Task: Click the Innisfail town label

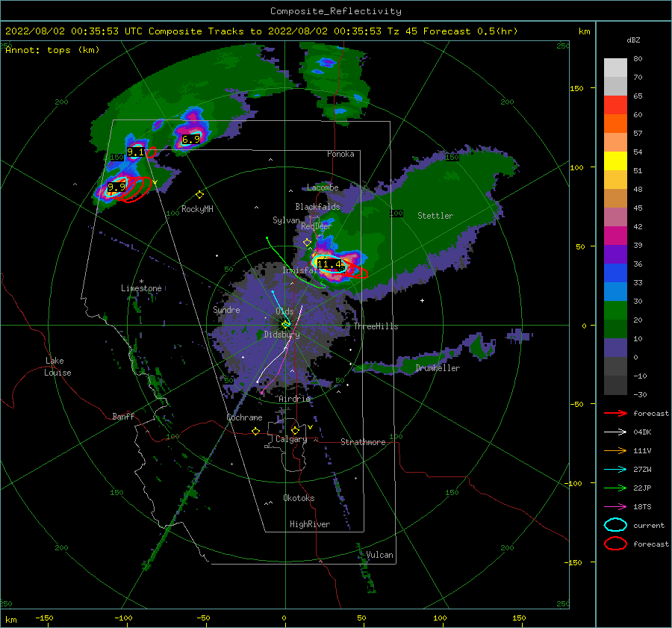Action: [301, 270]
